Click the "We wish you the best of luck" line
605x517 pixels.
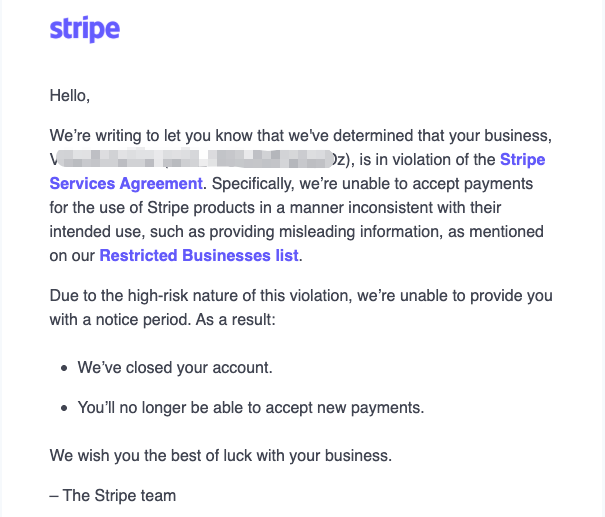[221, 456]
